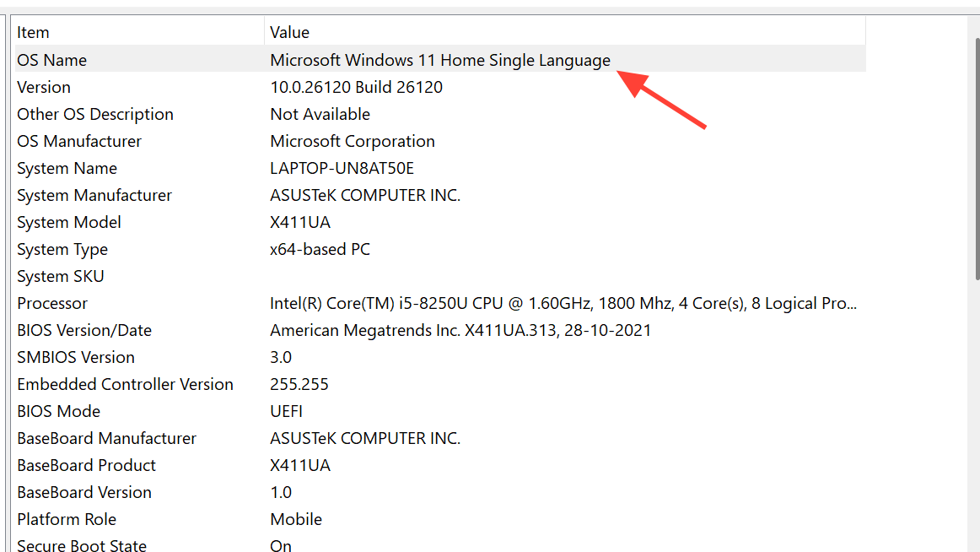Image resolution: width=980 pixels, height=552 pixels.
Task: Select the OS Manufacturer row
Action: 79,141
